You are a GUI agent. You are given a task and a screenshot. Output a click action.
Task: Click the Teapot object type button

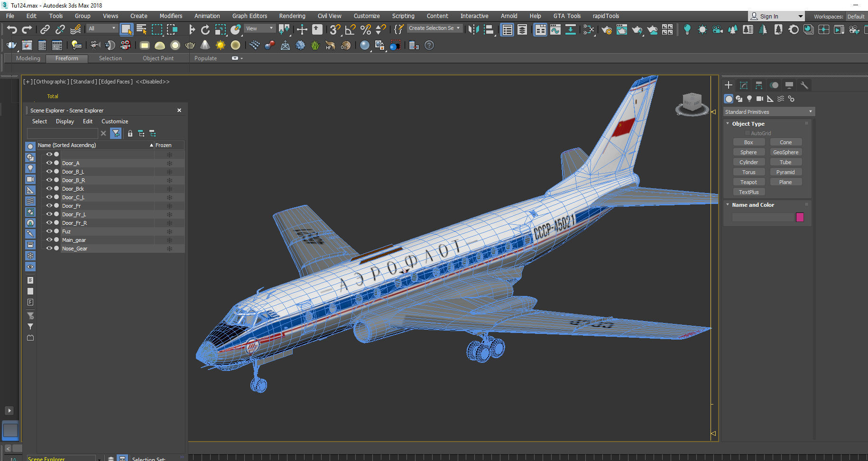[x=748, y=182]
